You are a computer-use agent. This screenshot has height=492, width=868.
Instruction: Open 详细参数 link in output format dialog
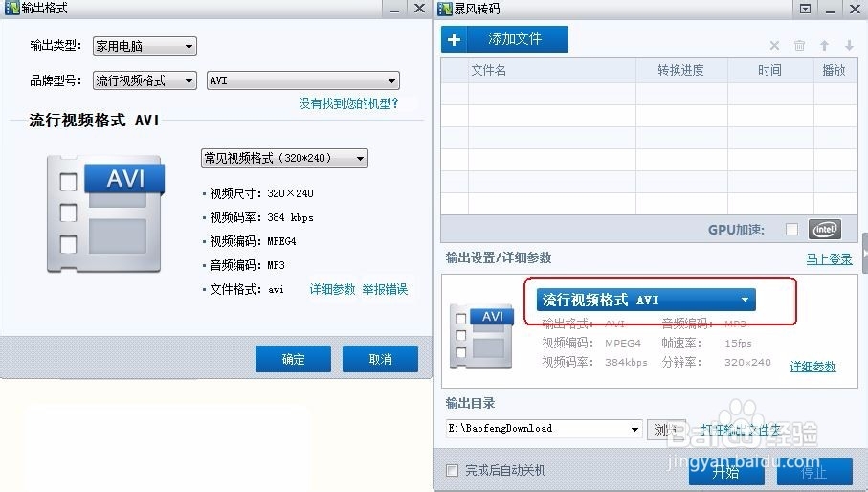click(x=332, y=289)
